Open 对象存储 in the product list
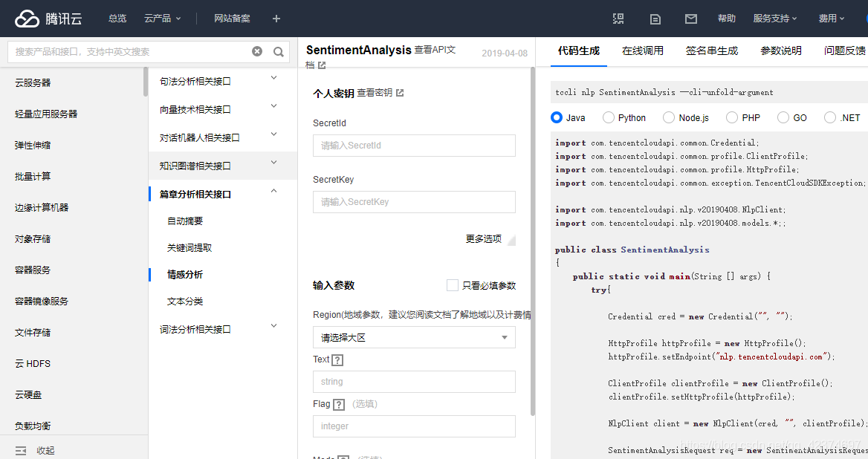The image size is (868, 459). tap(33, 239)
